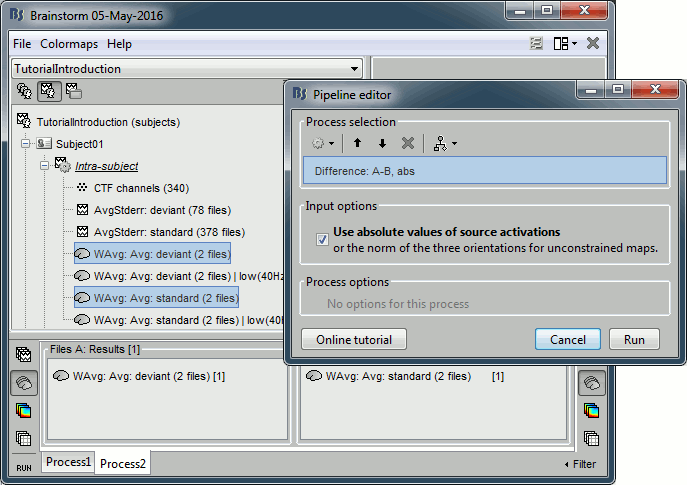Open the pipeline load/save dropdown menu

coord(445,144)
